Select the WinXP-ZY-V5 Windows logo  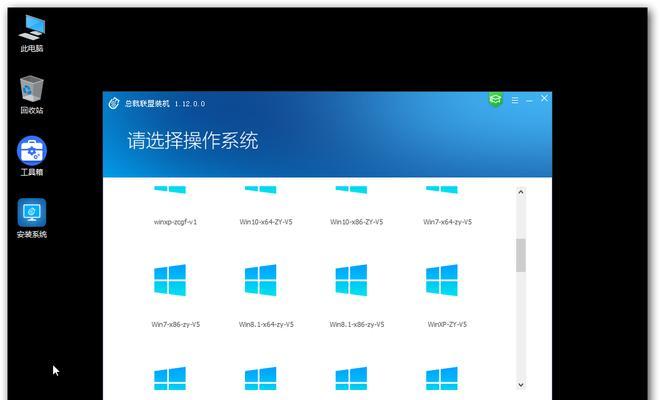[442, 280]
